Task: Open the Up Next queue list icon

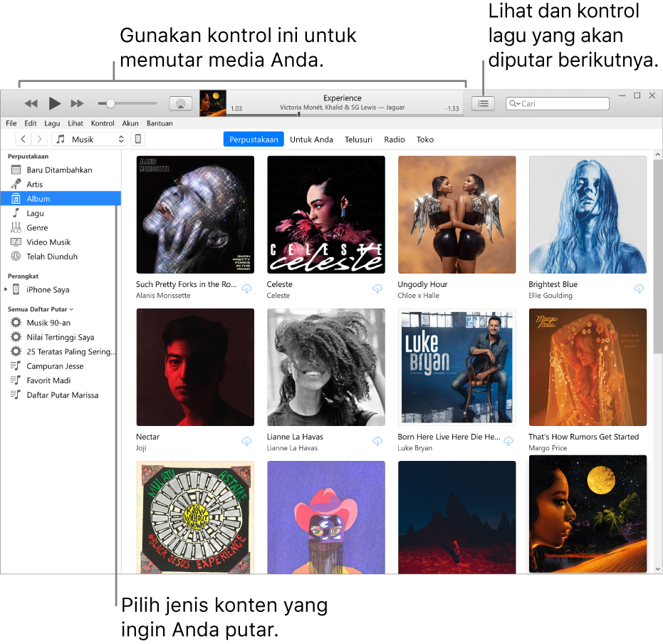Action: coord(483,103)
